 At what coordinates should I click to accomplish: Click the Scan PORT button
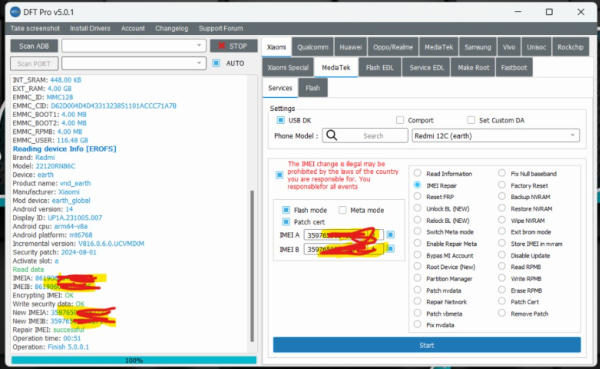click(34, 64)
